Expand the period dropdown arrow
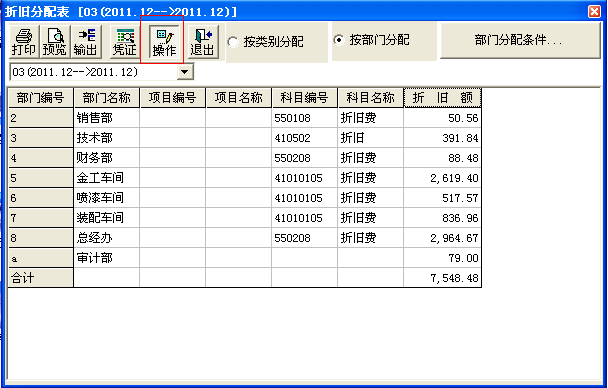608x388 pixels. tap(185, 72)
